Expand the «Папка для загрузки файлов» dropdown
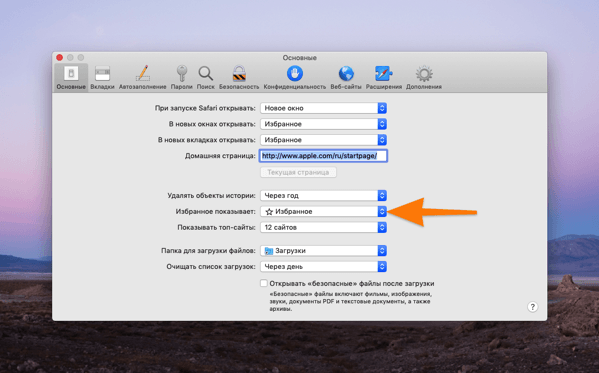 324,251
